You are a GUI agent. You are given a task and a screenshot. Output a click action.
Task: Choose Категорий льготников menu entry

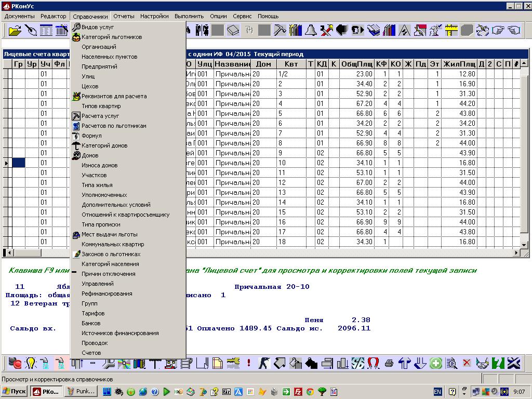[111, 37]
